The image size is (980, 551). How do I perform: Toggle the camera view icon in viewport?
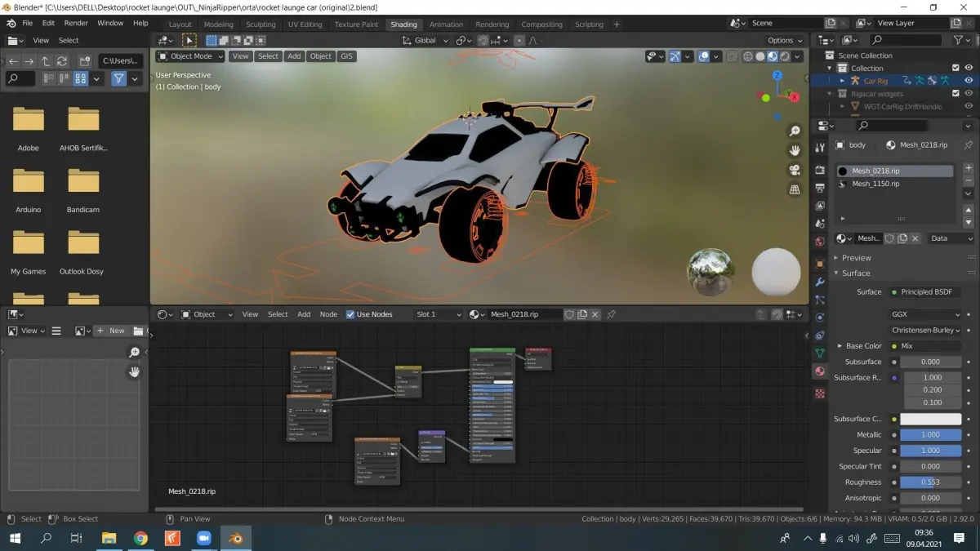795,171
